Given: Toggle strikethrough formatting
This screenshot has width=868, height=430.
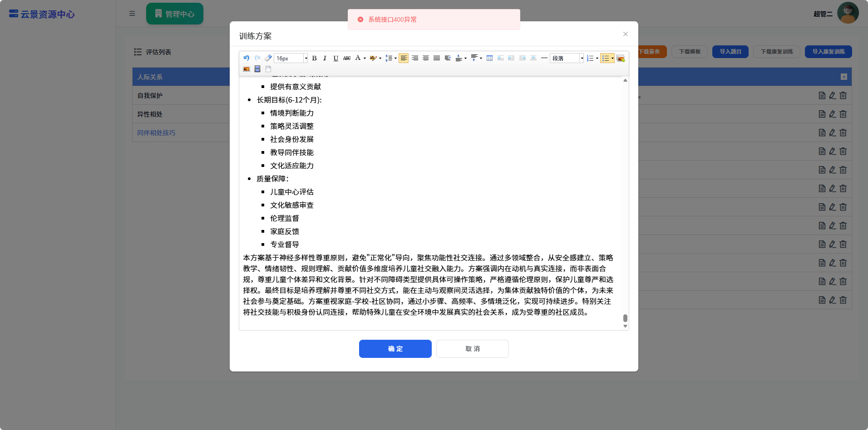Looking at the screenshot, I should (347, 58).
